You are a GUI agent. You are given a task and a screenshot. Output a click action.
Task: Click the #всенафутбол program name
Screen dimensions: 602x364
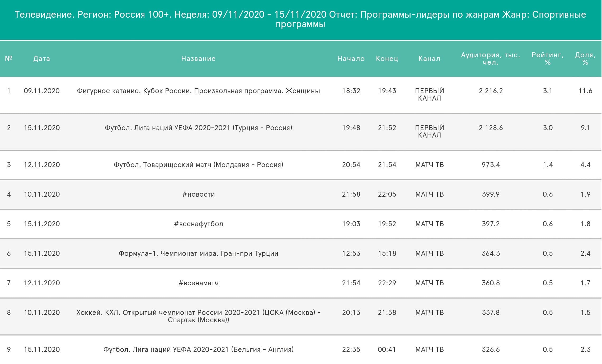click(199, 224)
